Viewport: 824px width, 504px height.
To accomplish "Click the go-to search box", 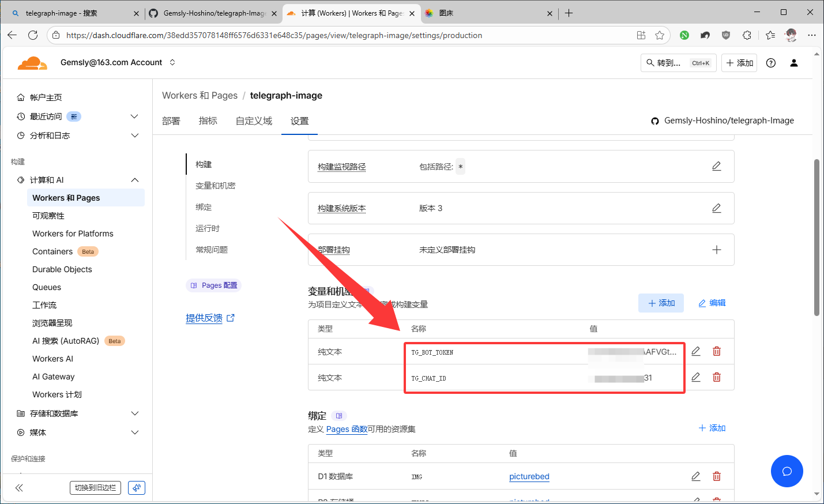I will click(x=678, y=63).
